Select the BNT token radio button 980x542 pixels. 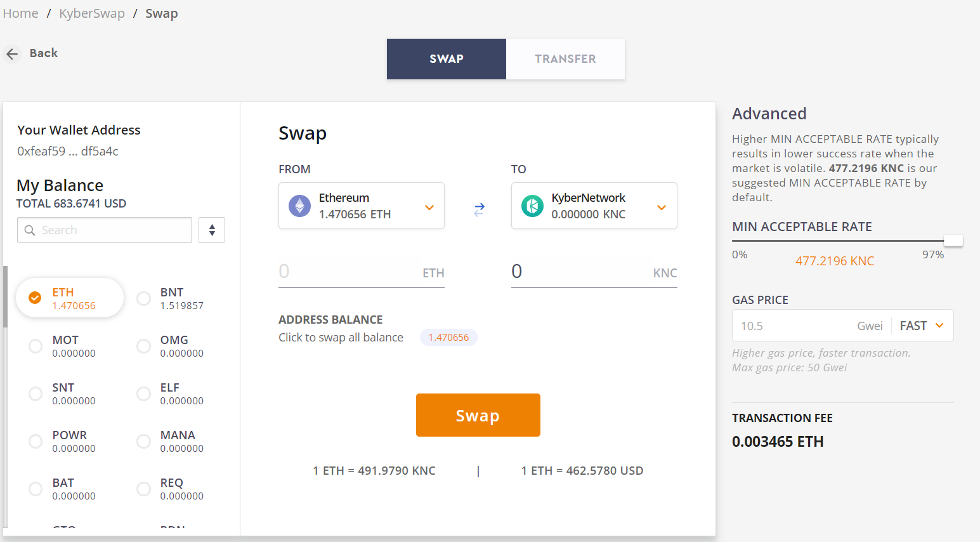pyautogui.click(x=144, y=298)
